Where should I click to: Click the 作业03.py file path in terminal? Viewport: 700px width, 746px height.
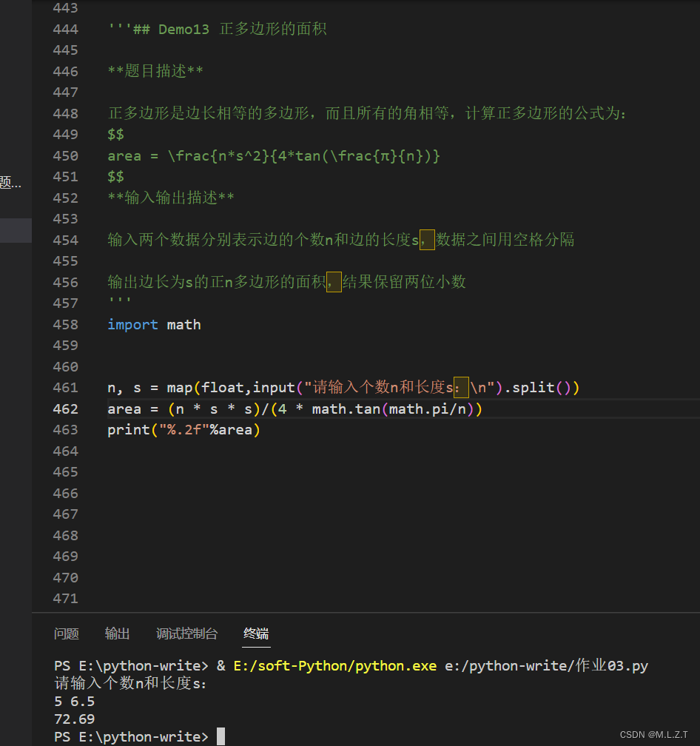tap(546, 665)
